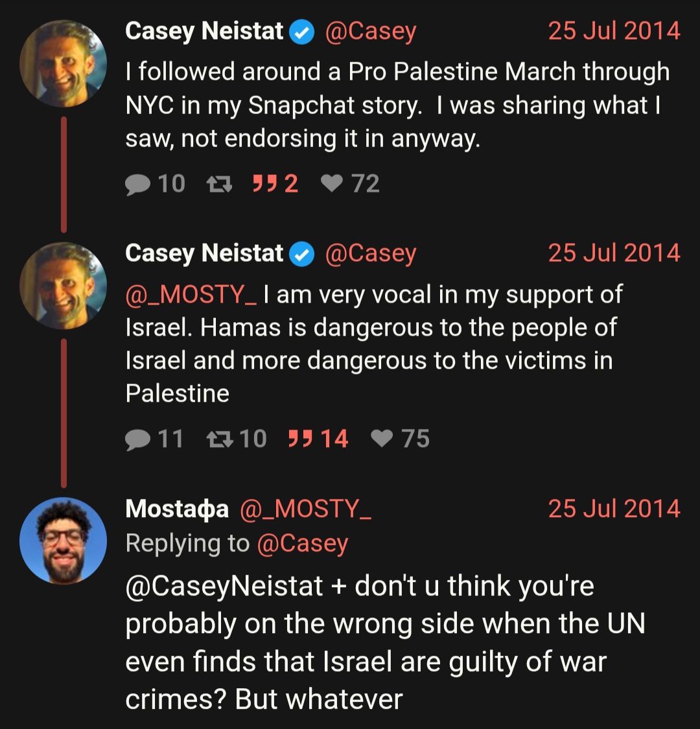The image size is (700, 729).
Task: Click the @Casey handle in the first tweet
Action: pos(371,31)
